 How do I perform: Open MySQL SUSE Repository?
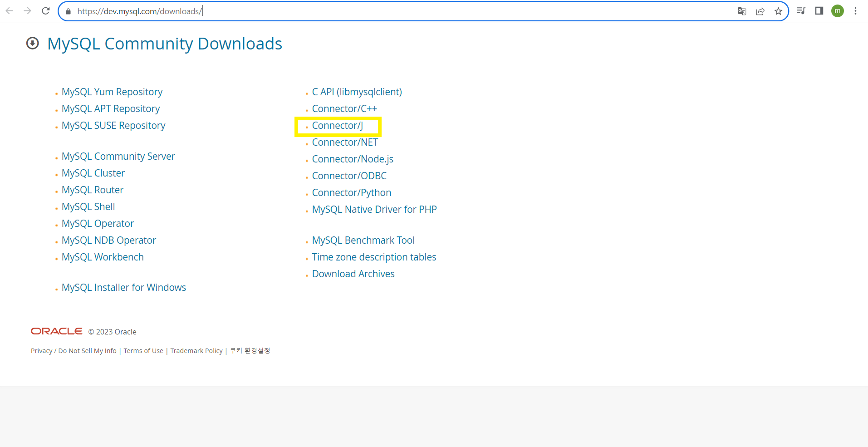click(113, 126)
